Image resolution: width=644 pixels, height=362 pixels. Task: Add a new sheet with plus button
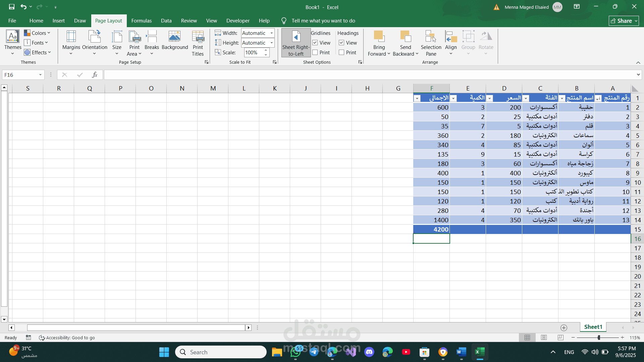coord(564,327)
